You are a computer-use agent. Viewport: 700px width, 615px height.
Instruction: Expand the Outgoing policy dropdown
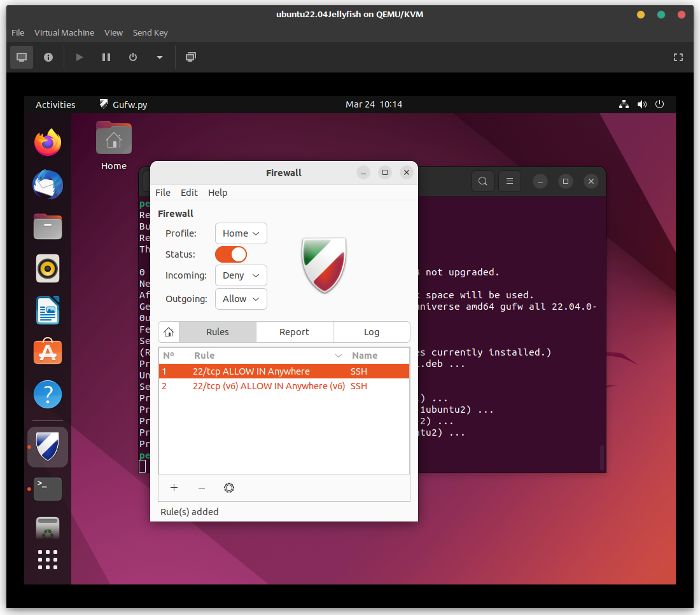point(241,299)
